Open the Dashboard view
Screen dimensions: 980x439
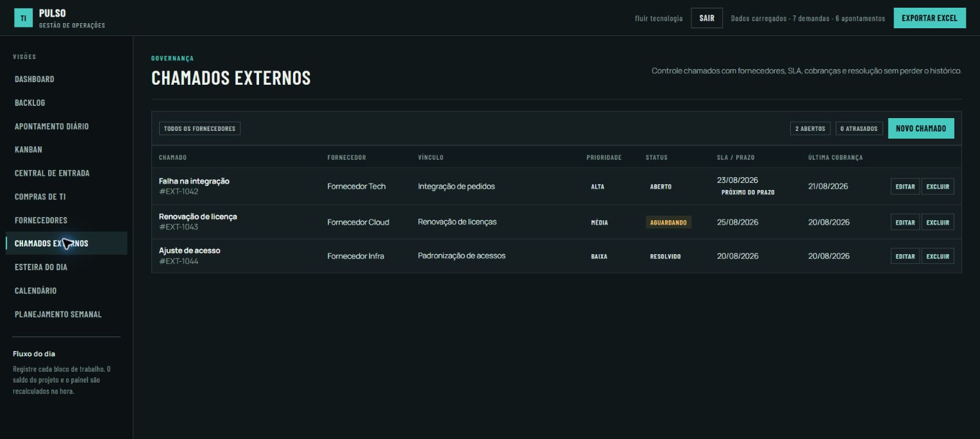[35, 79]
